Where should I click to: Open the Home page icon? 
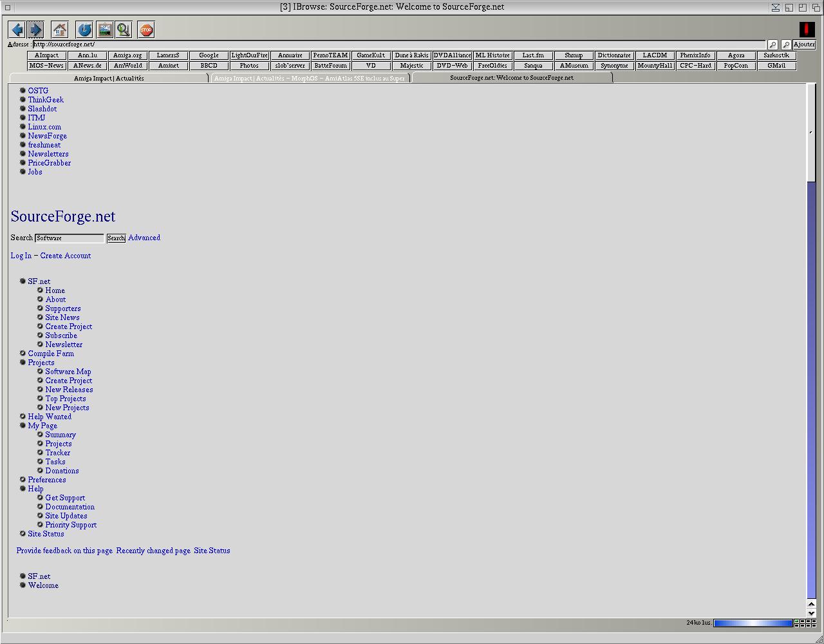coord(59,30)
